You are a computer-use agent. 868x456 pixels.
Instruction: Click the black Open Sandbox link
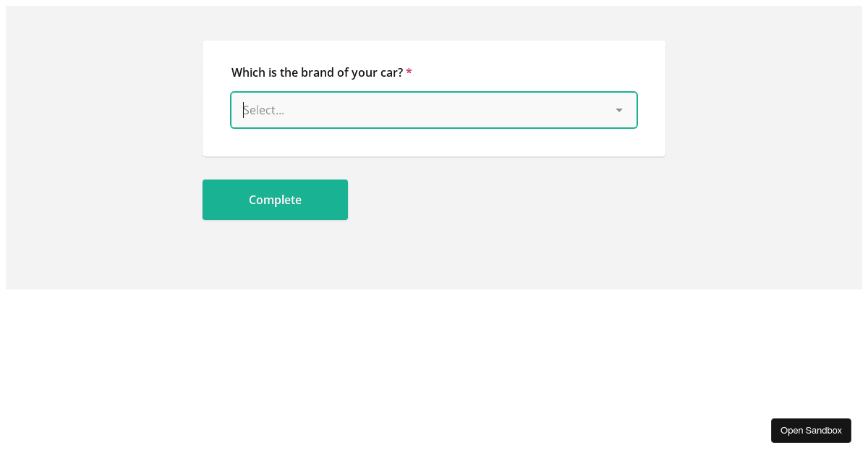(x=811, y=431)
